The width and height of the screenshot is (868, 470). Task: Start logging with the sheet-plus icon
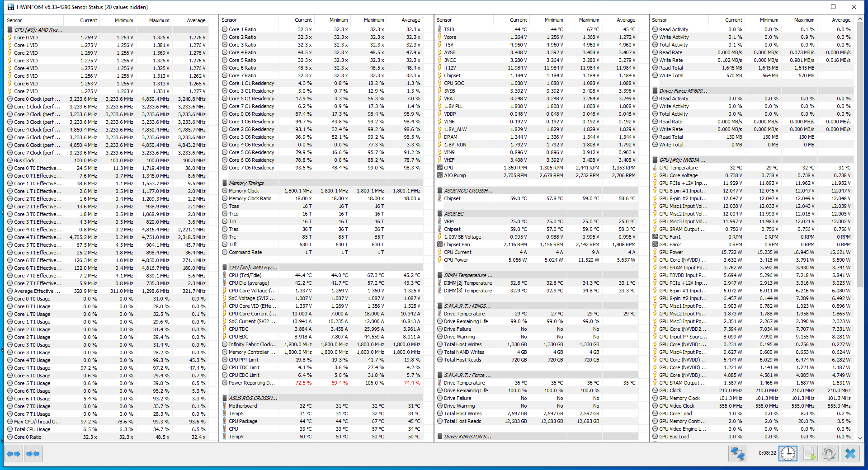[809, 453]
